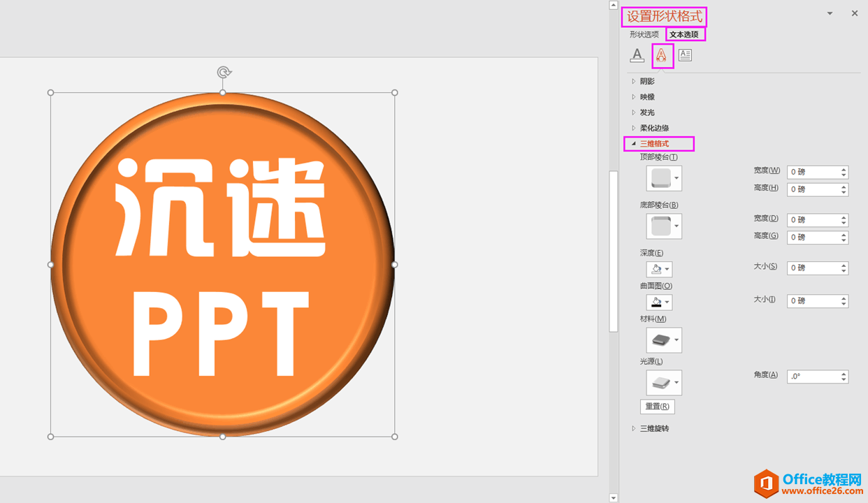Screen dimensions: 868x503
Task: Click the left-middle sizing handle of the shape
Action: pos(50,265)
